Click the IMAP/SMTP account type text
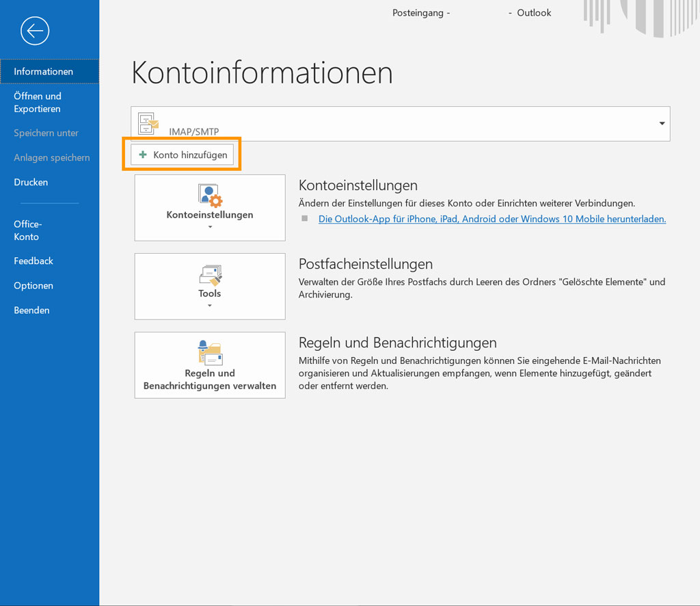Viewport: 700px width, 606px height. point(193,132)
